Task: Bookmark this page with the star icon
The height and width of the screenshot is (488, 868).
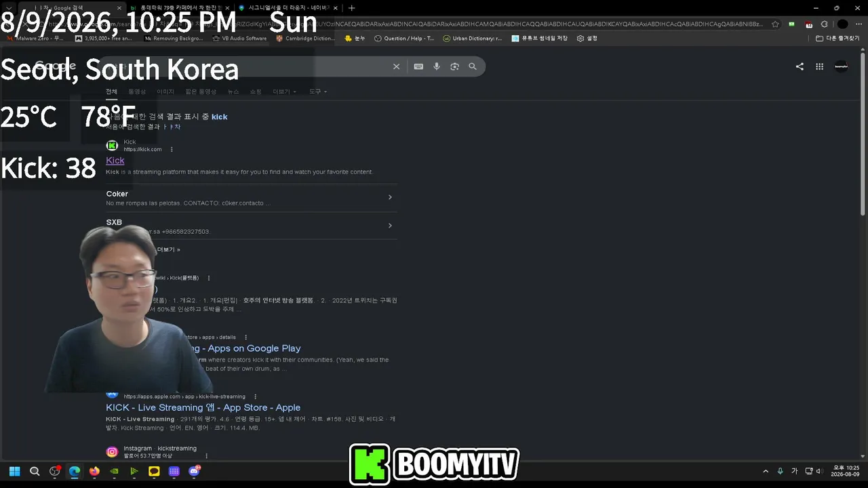Action: pyautogui.click(x=775, y=24)
